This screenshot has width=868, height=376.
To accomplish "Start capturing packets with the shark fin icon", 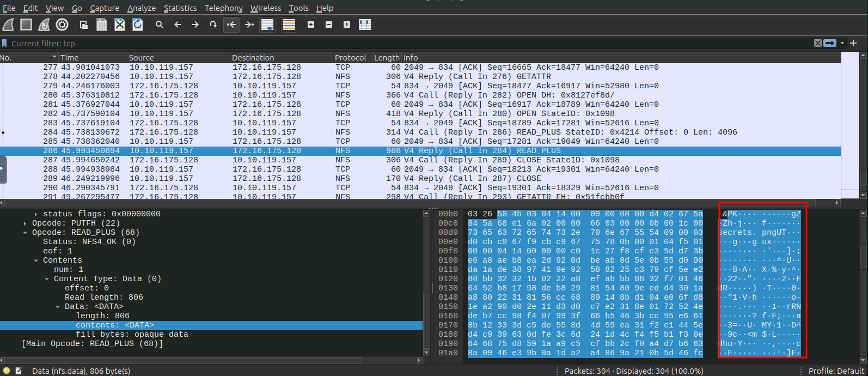I will pos(8,25).
